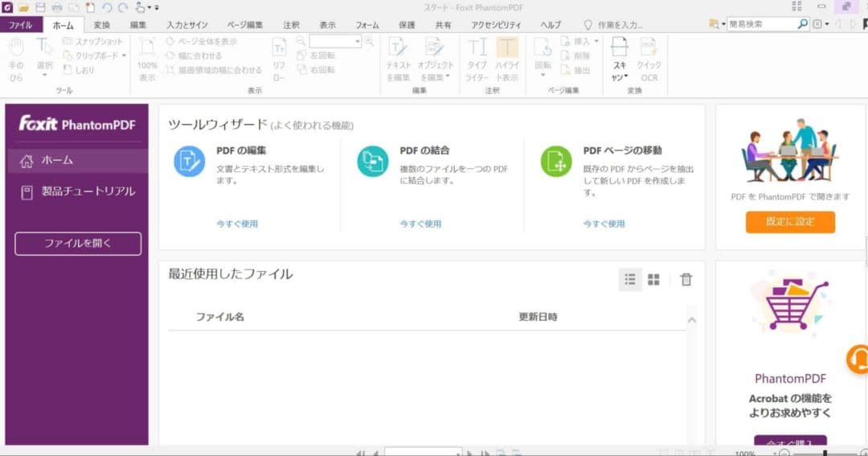Click the Open folder icon in quick access toolbar
868x456 pixels.
click(x=24, y=8)
